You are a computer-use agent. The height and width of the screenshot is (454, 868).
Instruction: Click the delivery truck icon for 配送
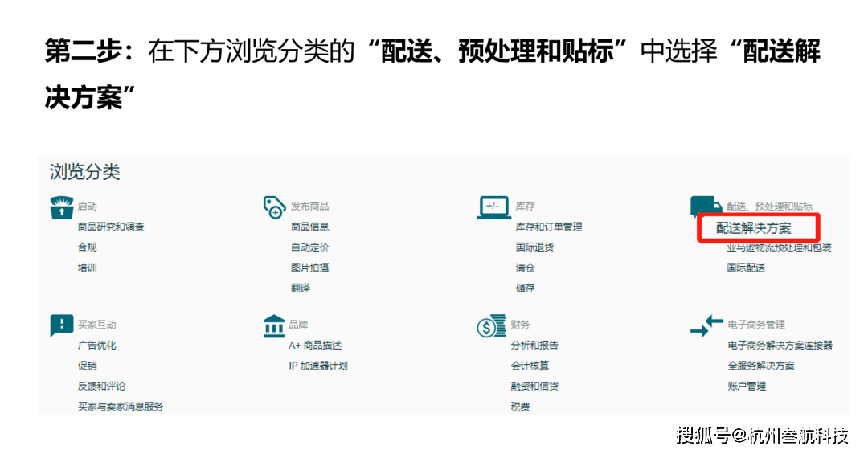click(706, 207)
